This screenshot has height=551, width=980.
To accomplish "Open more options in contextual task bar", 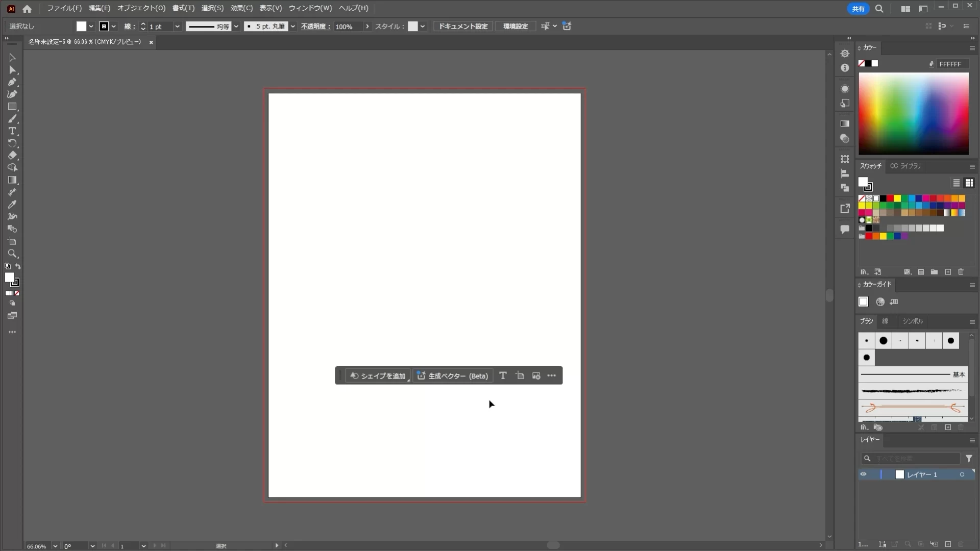I will (552, 375).
